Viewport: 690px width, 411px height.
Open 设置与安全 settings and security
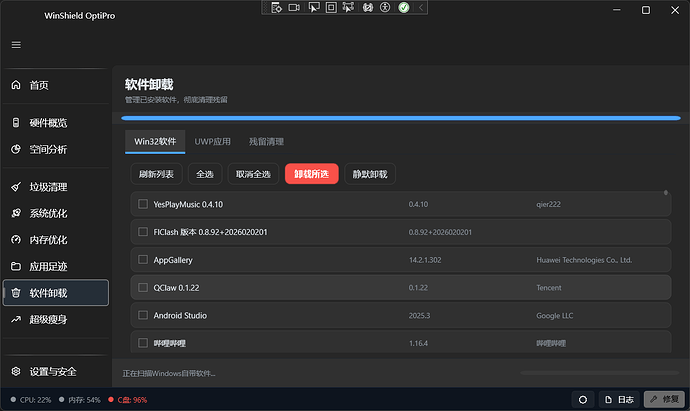click(x=55, y=371)
